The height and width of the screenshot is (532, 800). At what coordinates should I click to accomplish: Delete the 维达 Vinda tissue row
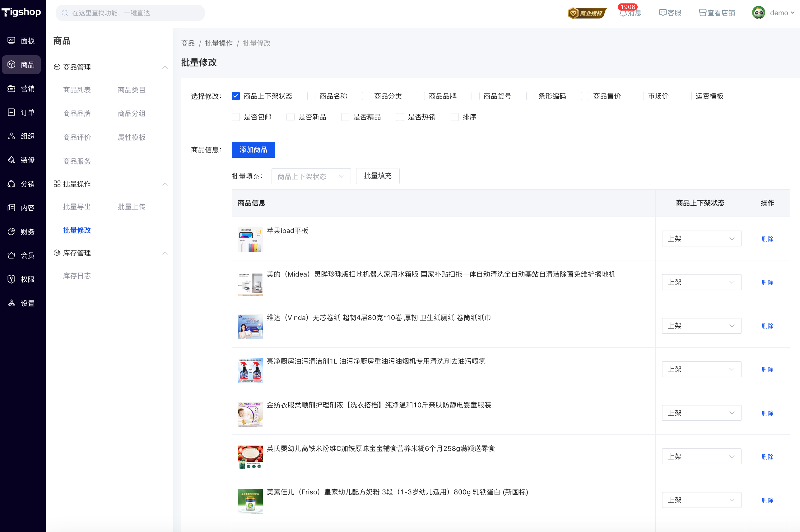(x=767, y=326)
